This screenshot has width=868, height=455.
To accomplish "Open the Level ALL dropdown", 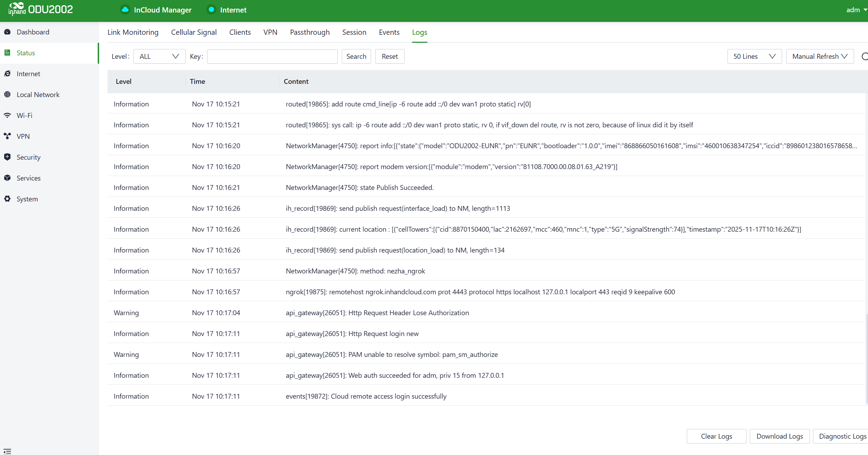I will (159, 56).
